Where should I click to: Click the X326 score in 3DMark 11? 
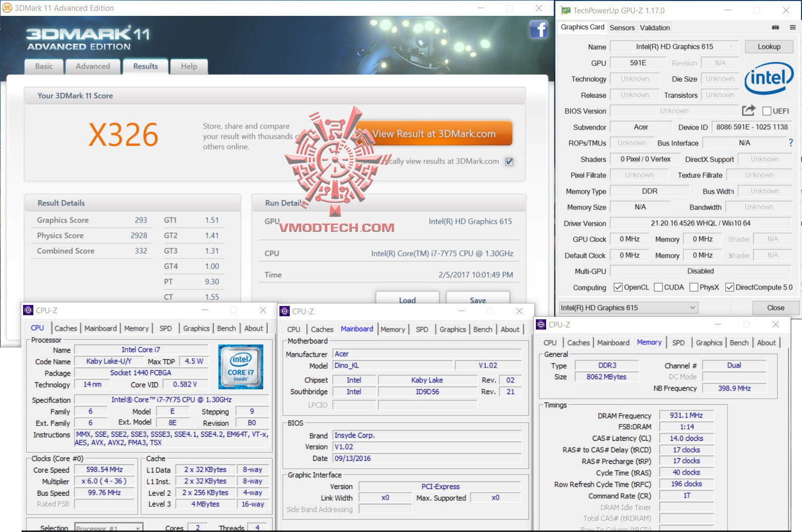pyautogui.click(x=123, y=135)
